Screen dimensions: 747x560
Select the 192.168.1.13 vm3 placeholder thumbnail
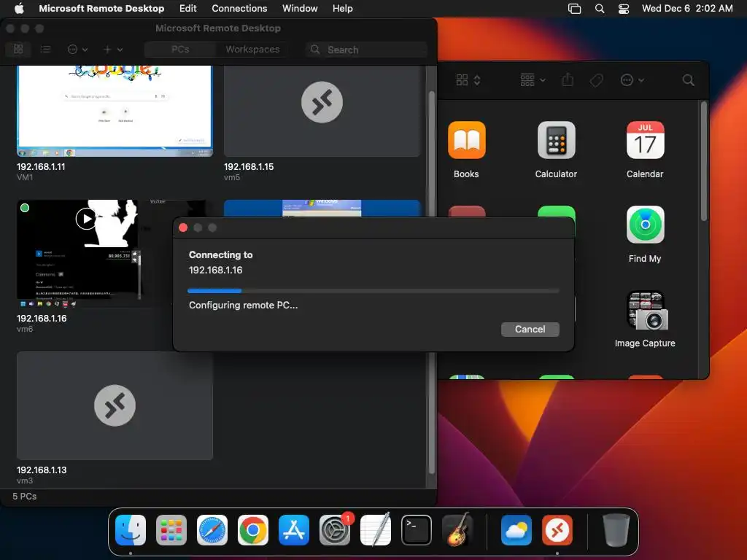click(115, 405)
